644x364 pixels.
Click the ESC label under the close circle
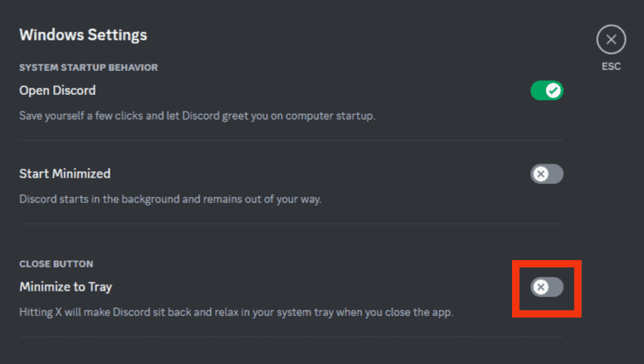[x=611, y=67]
